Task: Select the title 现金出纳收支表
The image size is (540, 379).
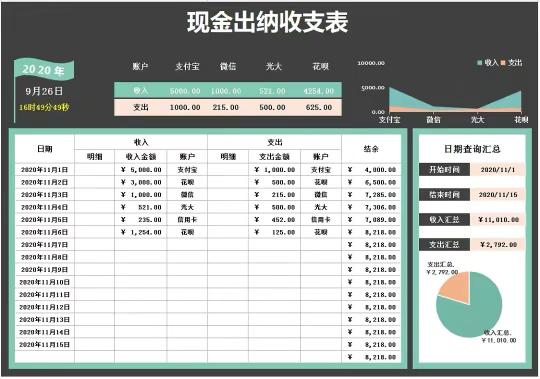Action: 267,22
